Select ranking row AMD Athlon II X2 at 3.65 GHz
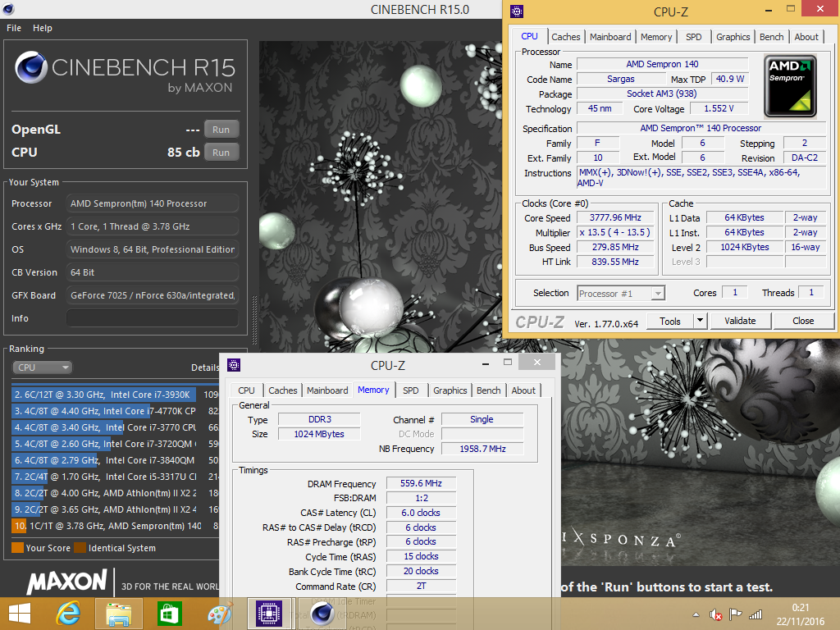This screenshot has height=630, width=840. [x=115, y=509]
